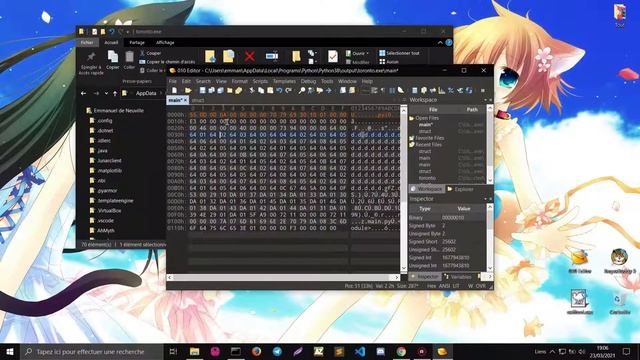The image size is (640, 360).
Task: Click the Histogram chart icon in 010 Editor toolbar
Action: coord(442,90)
